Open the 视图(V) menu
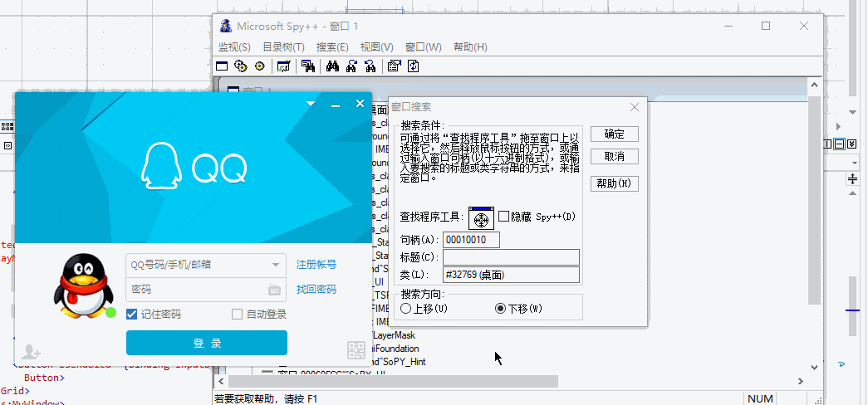Viewport: 868px width, 405px height. coord(376,47)
